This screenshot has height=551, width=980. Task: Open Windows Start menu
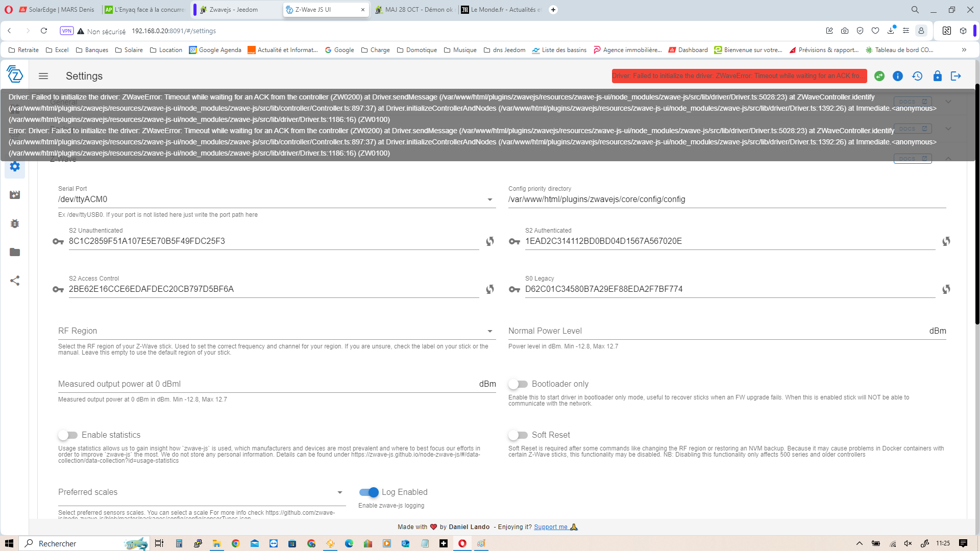click(9, 543)
